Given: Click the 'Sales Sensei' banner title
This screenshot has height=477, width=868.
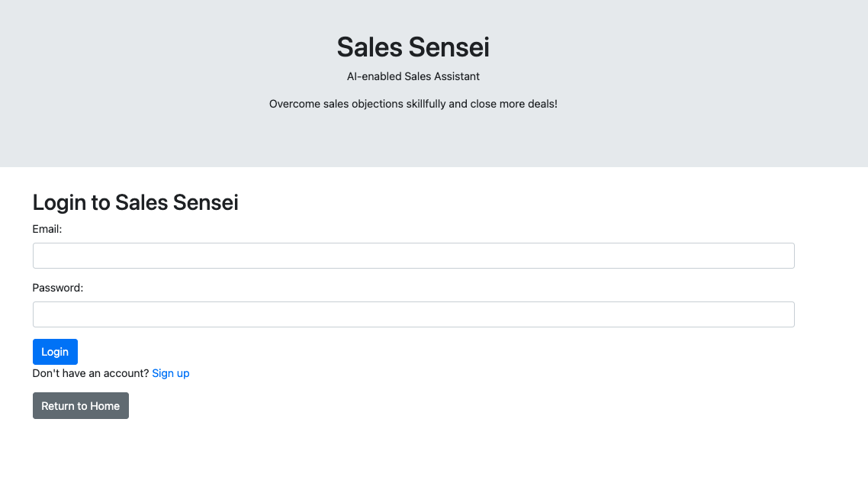Looking at the screenshot, I should coord(413,47).
